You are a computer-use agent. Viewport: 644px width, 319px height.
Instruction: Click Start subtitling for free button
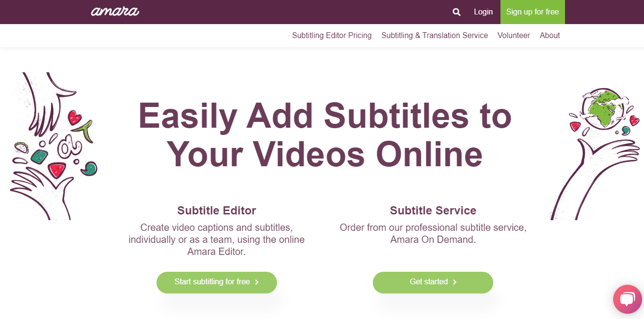point(217,282)
